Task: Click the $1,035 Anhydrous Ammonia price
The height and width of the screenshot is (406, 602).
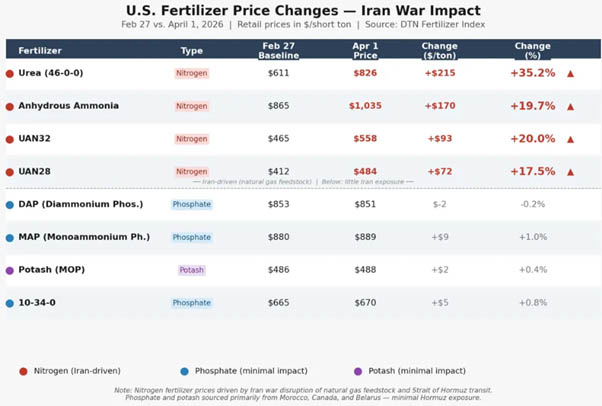Action: 365,106
